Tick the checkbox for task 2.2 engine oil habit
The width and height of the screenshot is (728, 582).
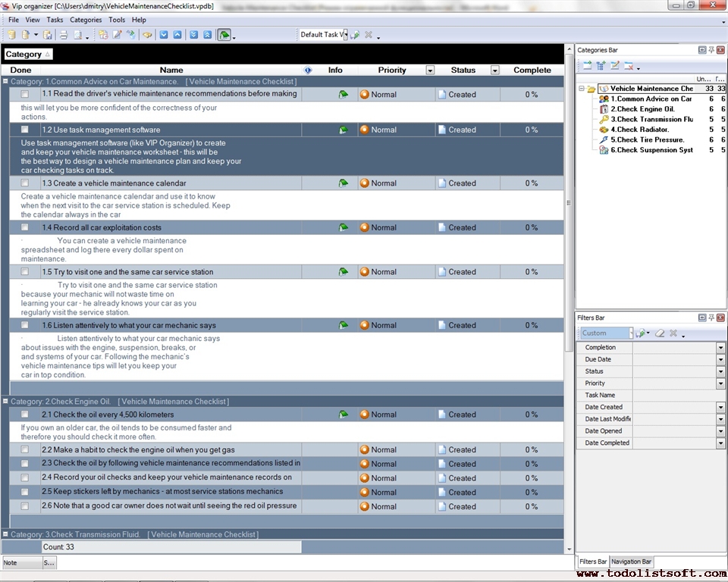25,449
